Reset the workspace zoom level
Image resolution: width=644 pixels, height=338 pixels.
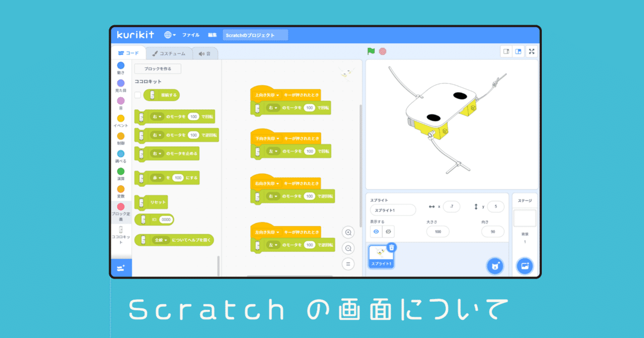tap(348, 263)
